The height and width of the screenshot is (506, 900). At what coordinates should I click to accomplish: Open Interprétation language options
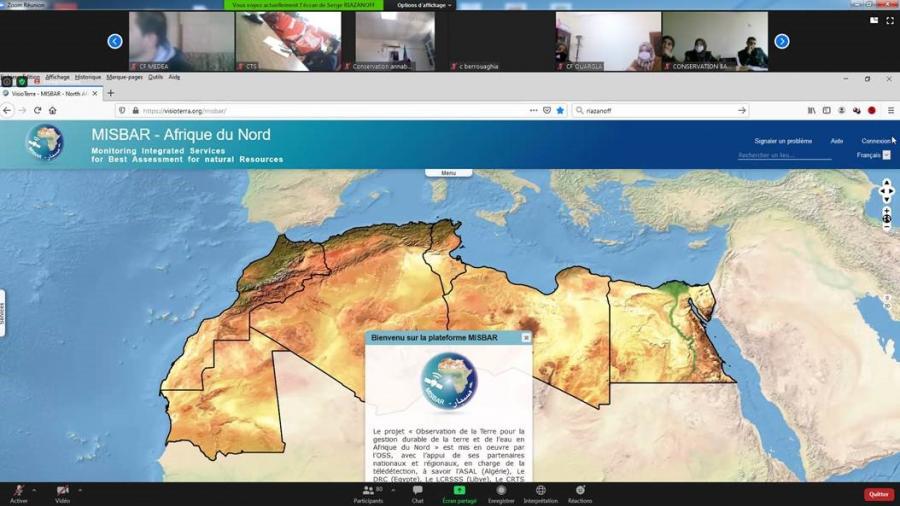(540, 494)
